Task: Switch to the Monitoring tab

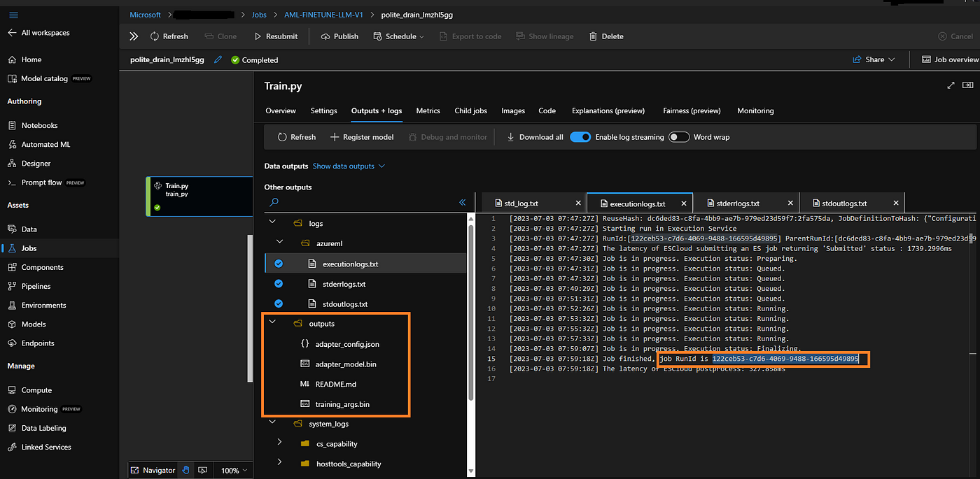Action: tap(755, 110)
